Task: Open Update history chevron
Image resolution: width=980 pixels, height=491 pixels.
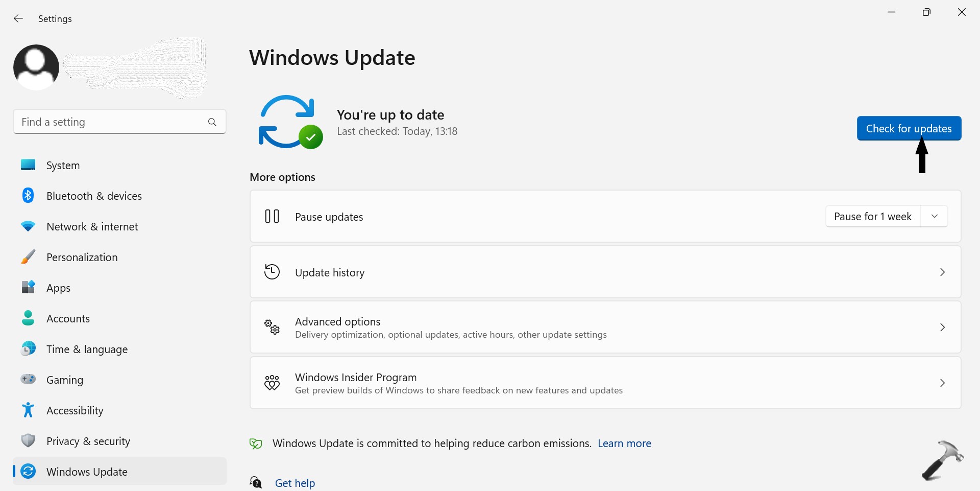Action: click(942, 272)
